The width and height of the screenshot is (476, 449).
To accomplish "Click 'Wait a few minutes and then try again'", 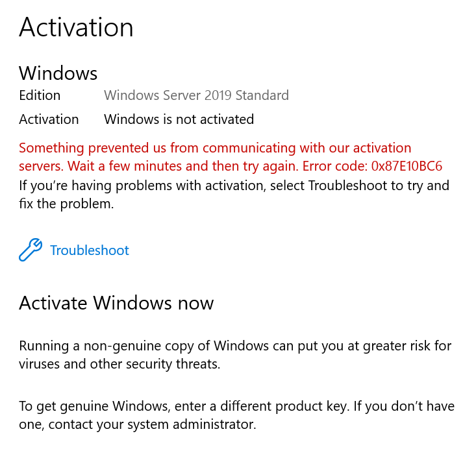I will 183,166.
